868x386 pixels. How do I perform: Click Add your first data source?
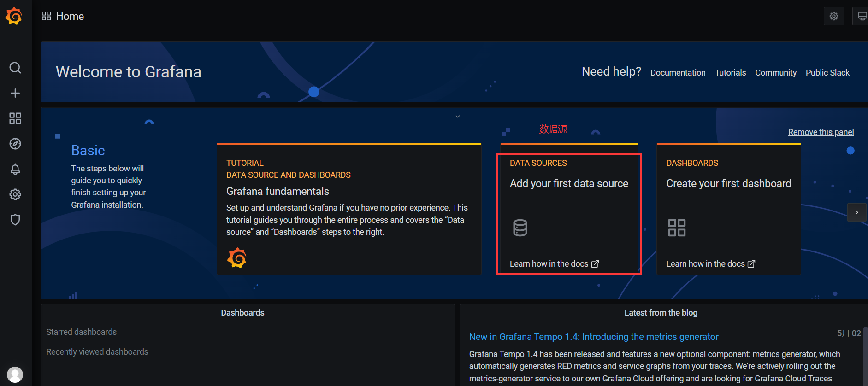click(x=569, y=183)
